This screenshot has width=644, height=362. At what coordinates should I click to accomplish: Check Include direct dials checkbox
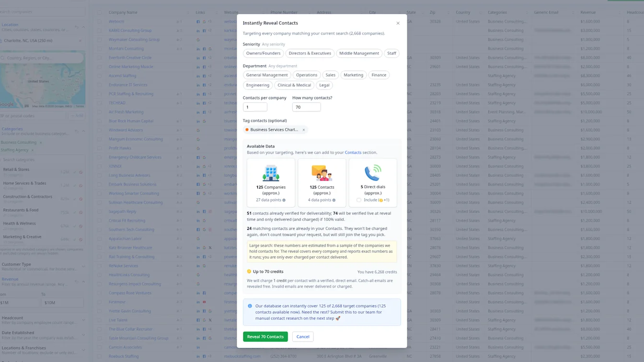pos(358,200)
